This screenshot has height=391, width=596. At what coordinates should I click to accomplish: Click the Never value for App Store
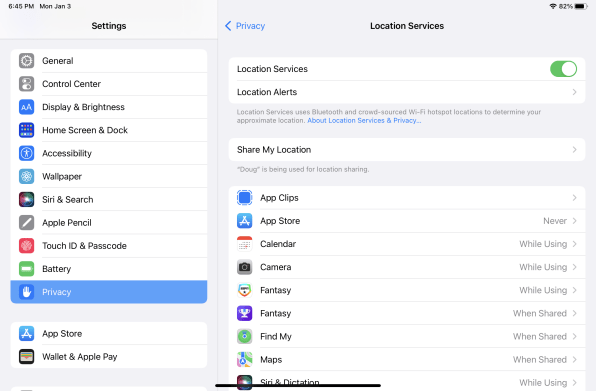[555, 221]
